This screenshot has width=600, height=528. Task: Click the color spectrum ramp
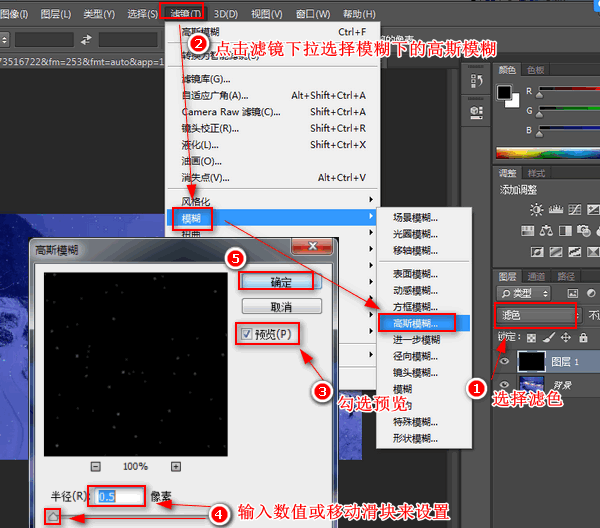coord(548,153)
